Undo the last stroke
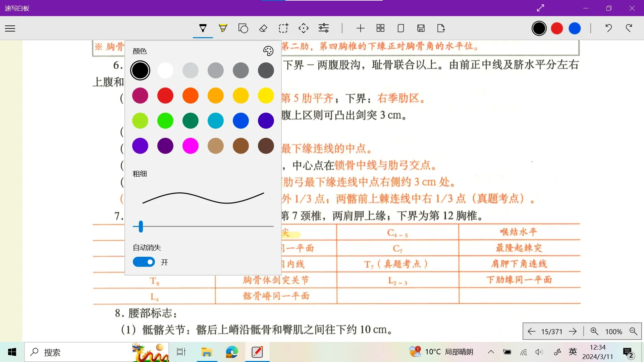Image resolution: width=644 pixels, height=362 pixels. click(609, 28)
